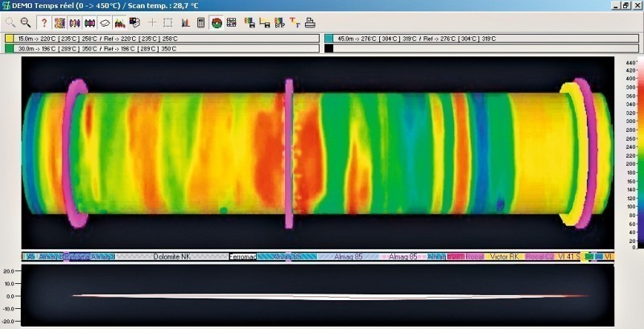Click the zoom in magnifier icon
This screenshot has height=329, width=644.
click(10, 23)
